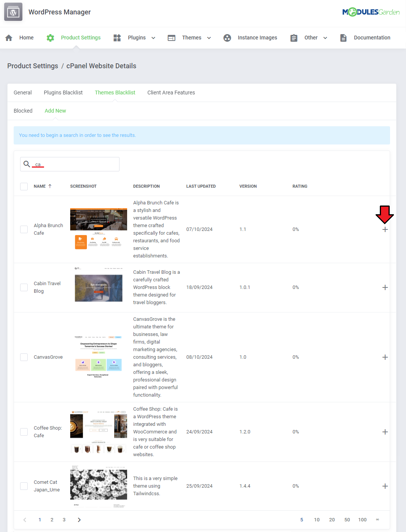Viewport: 406px width, 532px height.
Task: Go to next page arrow
Action: tap(79, 520)
